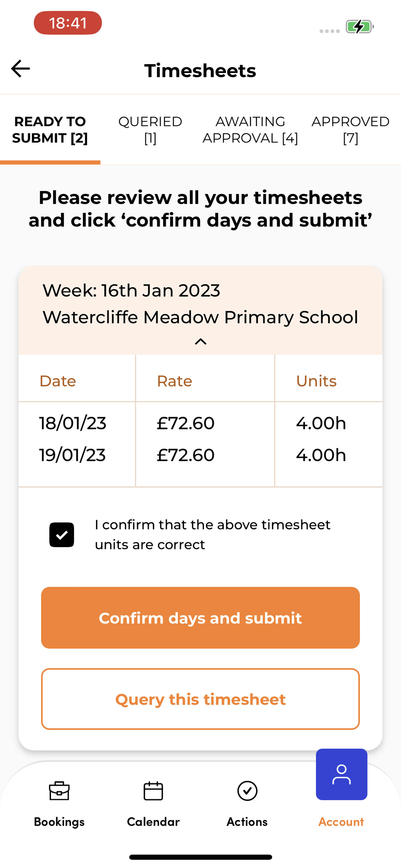
Task: Click Query this timesheet button
Action: (200, 699)
